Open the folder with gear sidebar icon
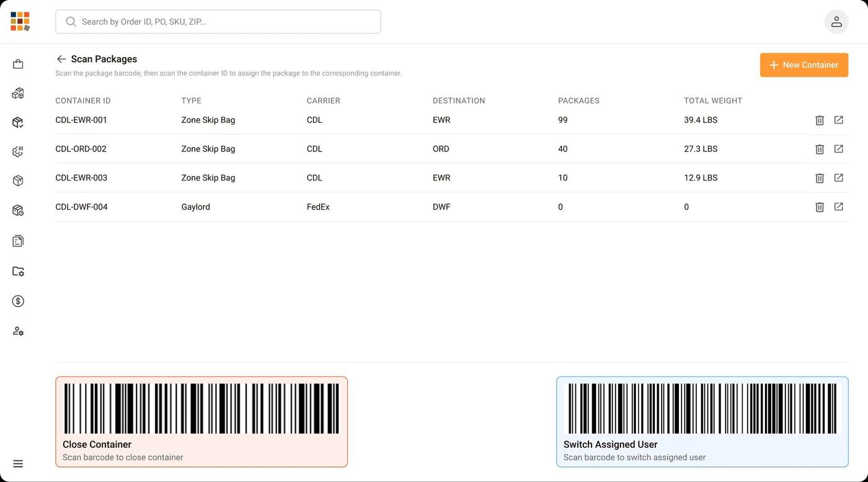 point(18,271)
